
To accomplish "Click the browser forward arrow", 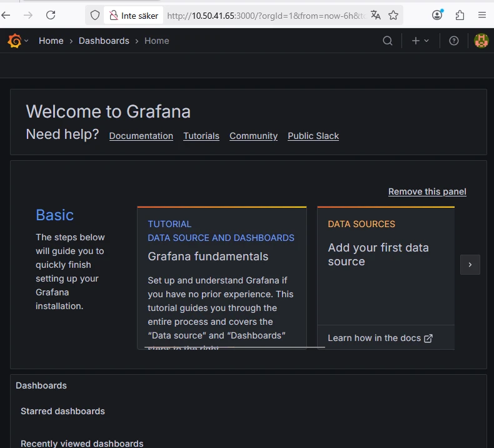I will click(28, 15).
